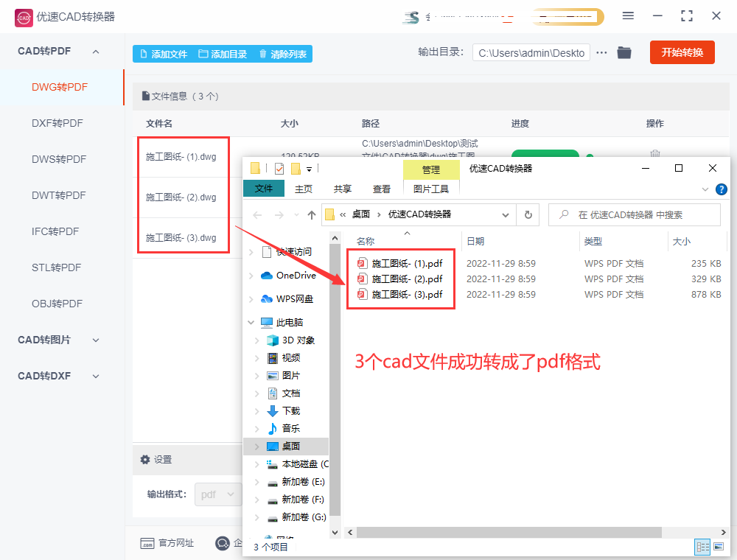Image resolution: width=737 pixels, height=560 pixels.
Task: Click the 优速CAD转换器 app logo icon
Action: tap(24, 18)
